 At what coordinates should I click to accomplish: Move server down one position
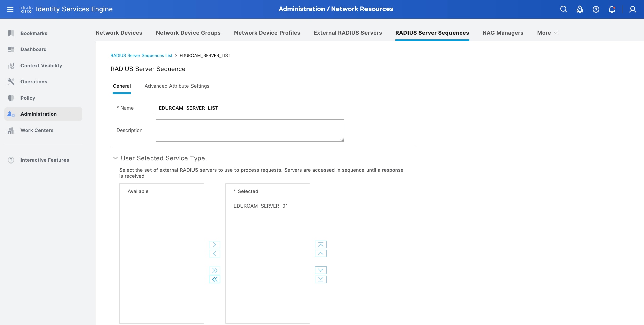(x=321, y=270)
